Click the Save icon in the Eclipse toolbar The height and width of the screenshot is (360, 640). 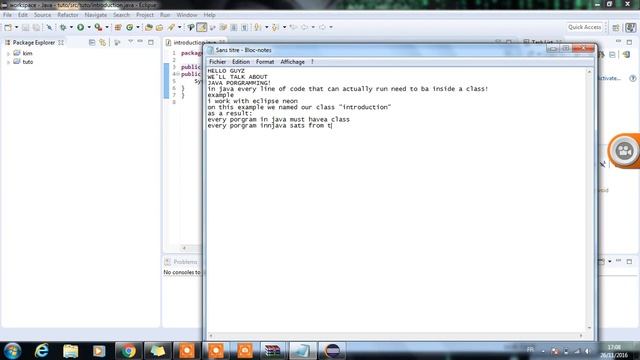click(25, 27)
